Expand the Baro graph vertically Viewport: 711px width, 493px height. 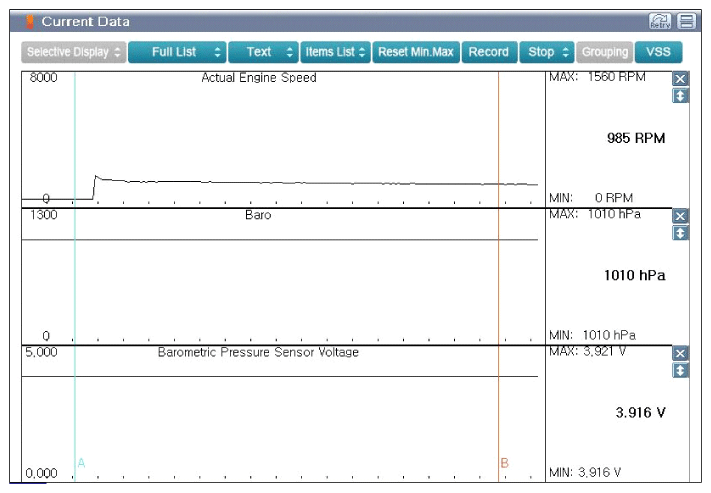(x=680, y=233)
